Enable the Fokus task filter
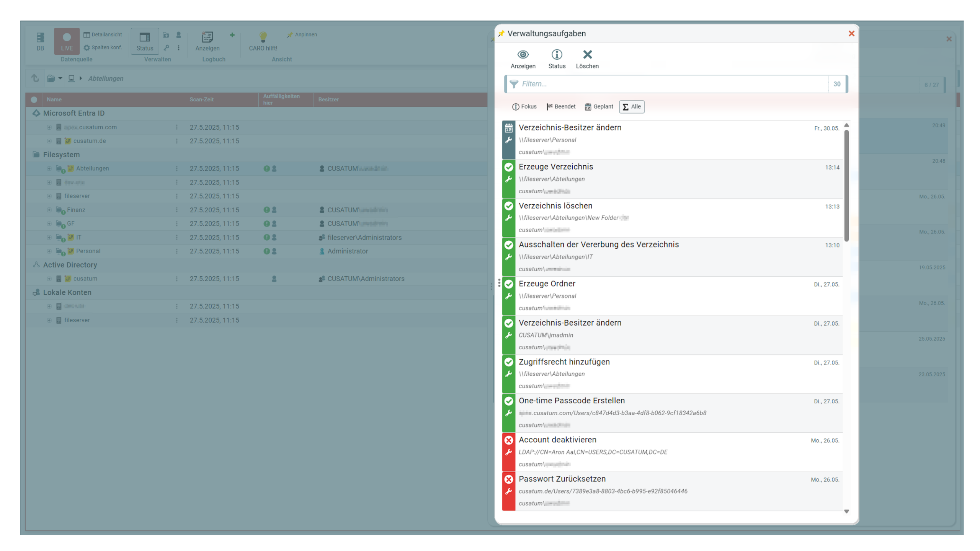980x551 pixels. (x=524, y=107)
